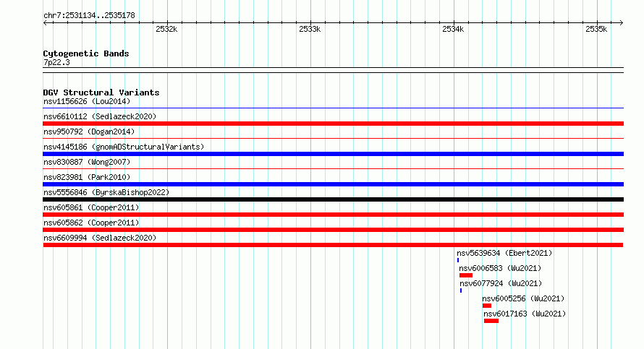Click the blue nsv4145186 gnomAD variant bar
Image resolution: width=644 pixels, height=349 pixels.
[x=333, y=154]
